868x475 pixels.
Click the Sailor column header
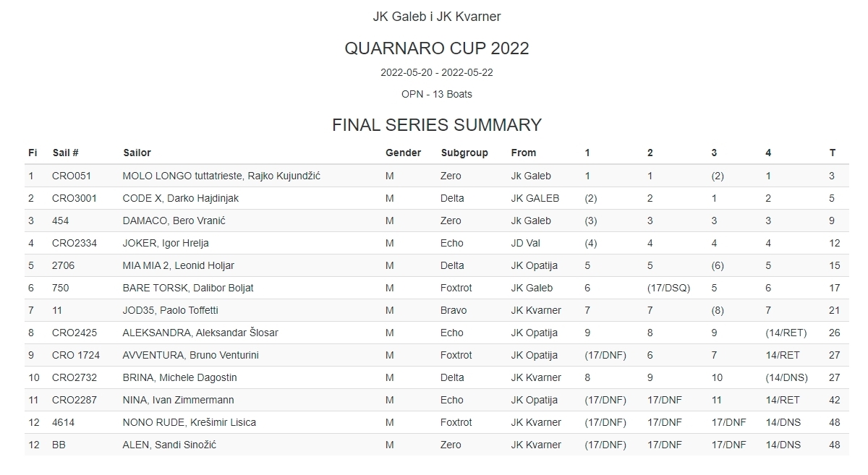[137, 153]
